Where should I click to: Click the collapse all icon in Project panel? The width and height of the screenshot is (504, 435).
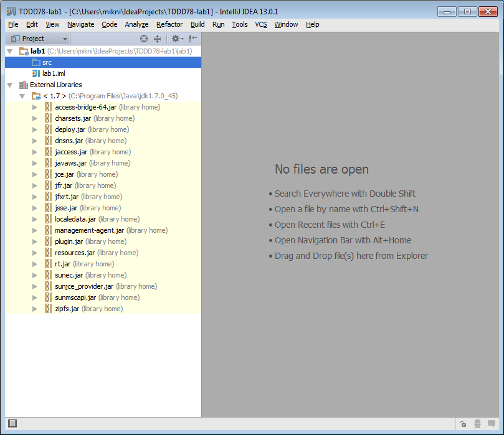pos(157,39)
